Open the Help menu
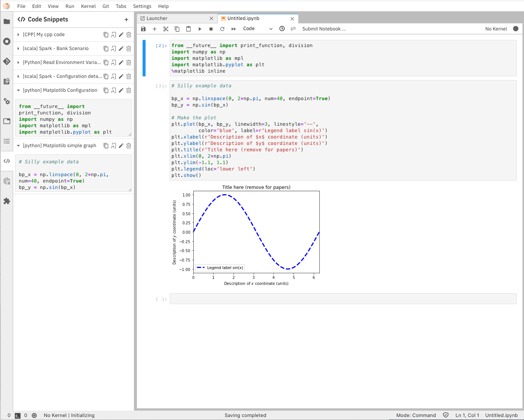The width and height of the screenshot is (524, 420). pyautogui.click(x=163, y=6)
